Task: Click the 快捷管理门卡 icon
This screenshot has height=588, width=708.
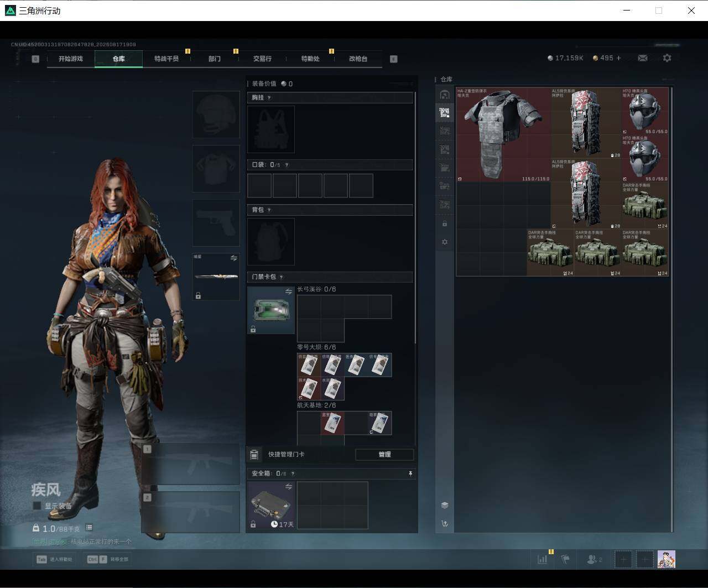Action: point(254,455)
